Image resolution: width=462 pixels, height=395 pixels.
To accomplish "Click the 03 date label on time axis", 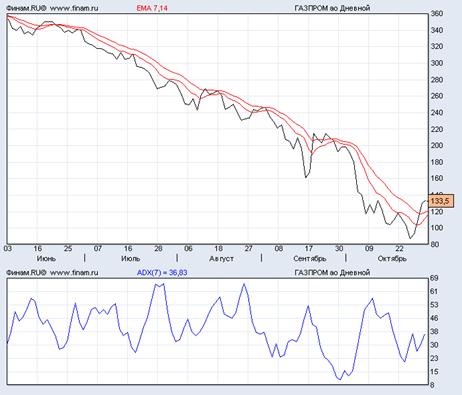I will pos(8,249).
